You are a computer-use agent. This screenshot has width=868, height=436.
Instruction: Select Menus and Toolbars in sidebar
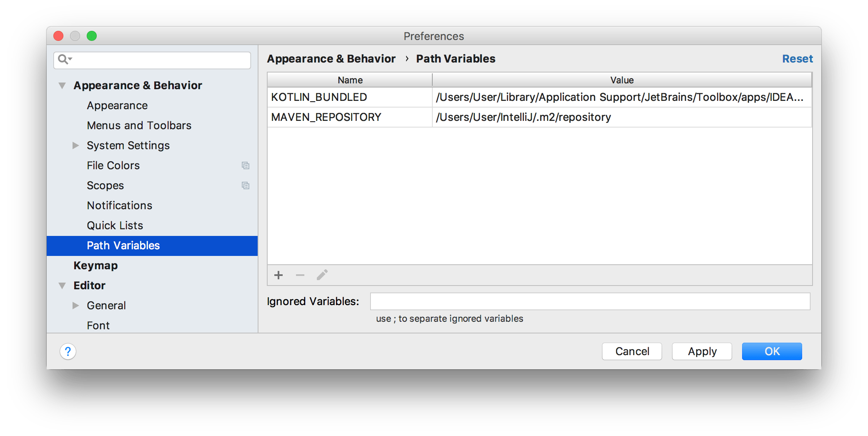coord(139,125)
